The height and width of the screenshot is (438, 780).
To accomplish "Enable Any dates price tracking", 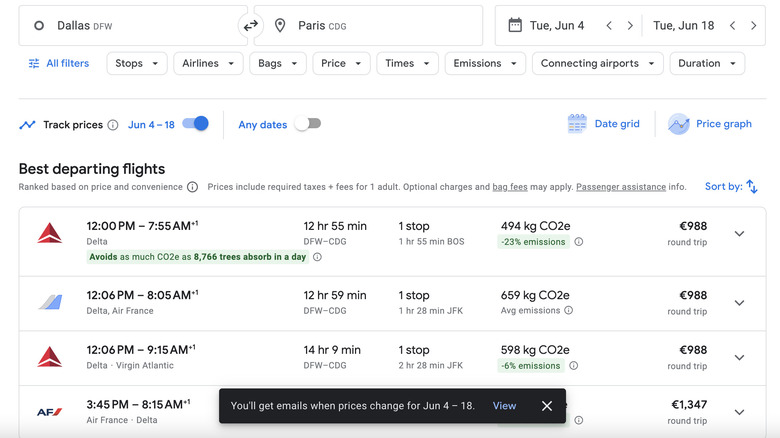I will coord(308,124).
